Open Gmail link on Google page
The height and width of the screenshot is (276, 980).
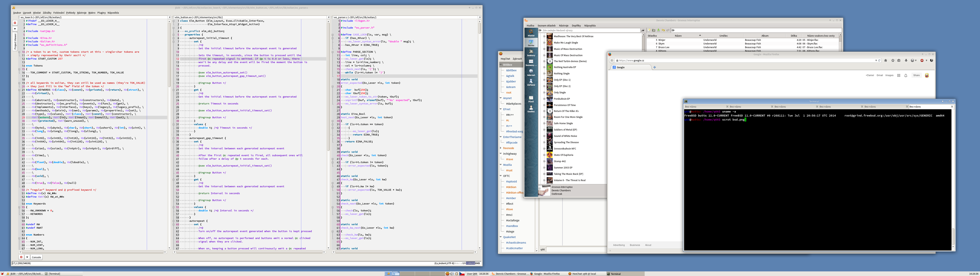(880, 76)
